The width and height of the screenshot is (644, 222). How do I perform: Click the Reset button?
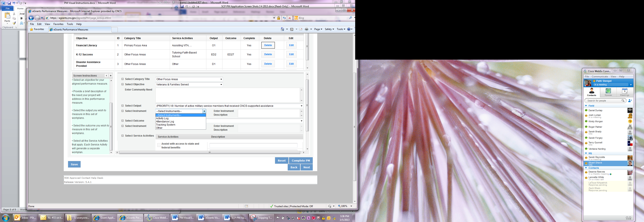click(x=281, y=160)
